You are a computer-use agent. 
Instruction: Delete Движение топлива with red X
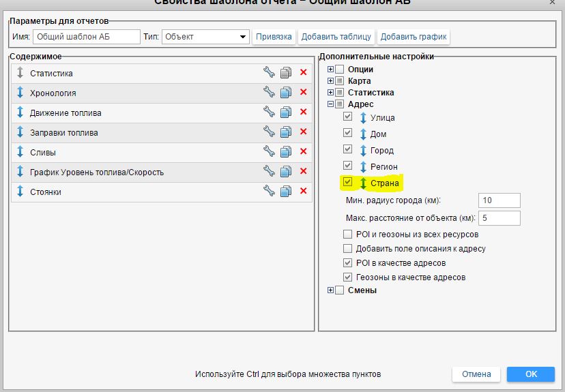click(x=303, y=112)
